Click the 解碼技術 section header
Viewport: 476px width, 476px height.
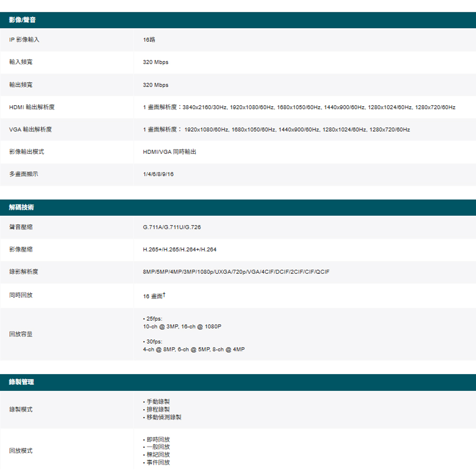tap(238, 208)
